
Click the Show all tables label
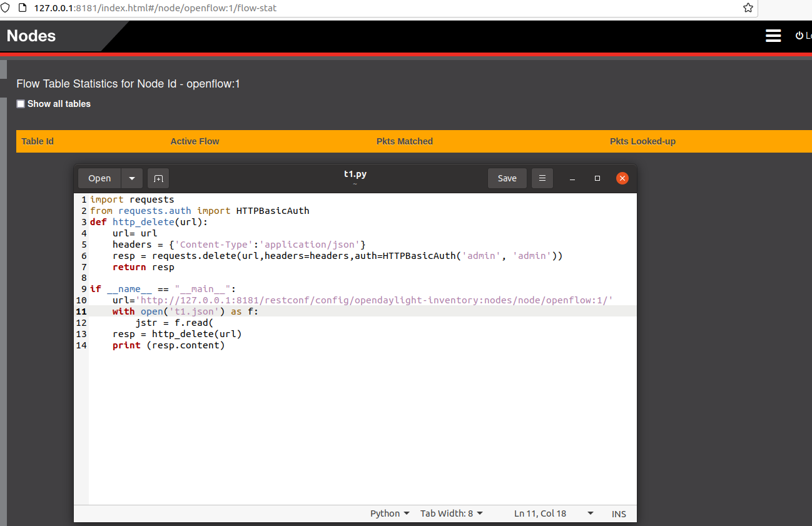pyautogui.click(x=59, y=104)
